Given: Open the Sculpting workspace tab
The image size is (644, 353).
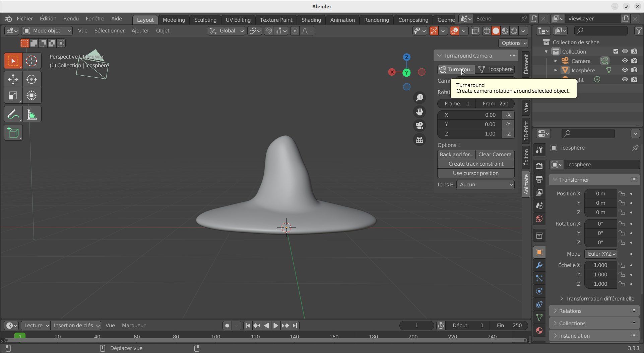Looking at the screenshot, I should pyautogui.click(x=205, y=20).
